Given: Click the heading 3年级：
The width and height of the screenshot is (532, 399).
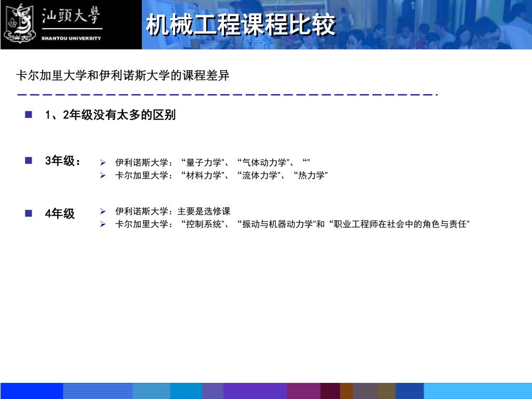Looking at the screenshot, I should 62,161.
